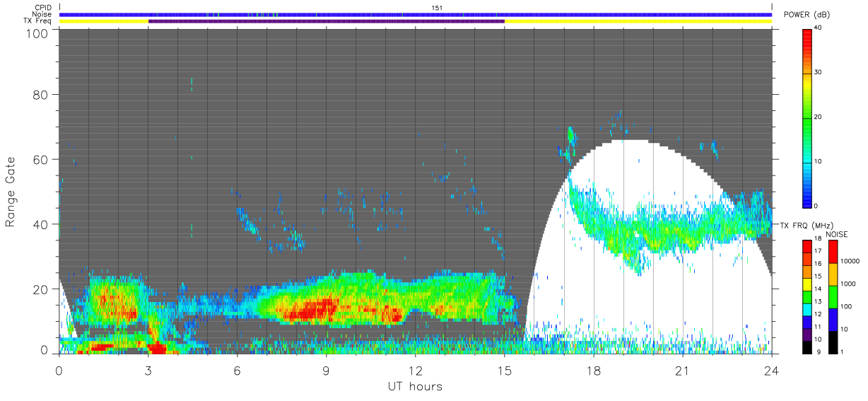Click the purple segment of TX Freq bar
This screenshot has height=401, width=868.
(x=327, y=21)
